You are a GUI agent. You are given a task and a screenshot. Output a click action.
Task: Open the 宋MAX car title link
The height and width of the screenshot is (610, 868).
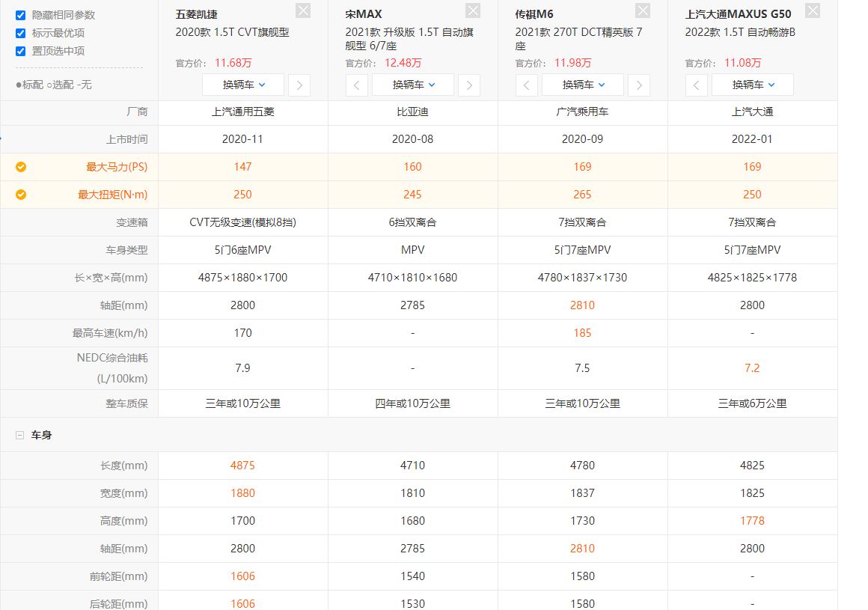(x=364, y=14)
